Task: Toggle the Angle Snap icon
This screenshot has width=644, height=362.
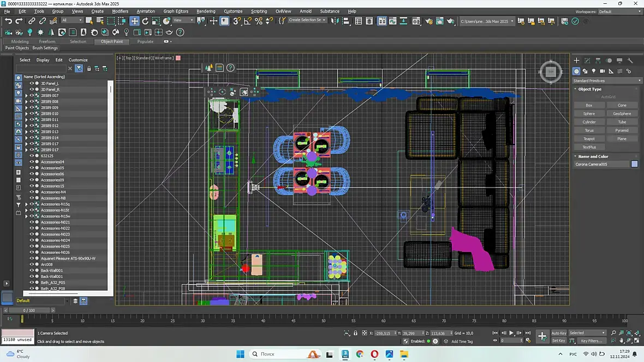Action: click(248, 21)
